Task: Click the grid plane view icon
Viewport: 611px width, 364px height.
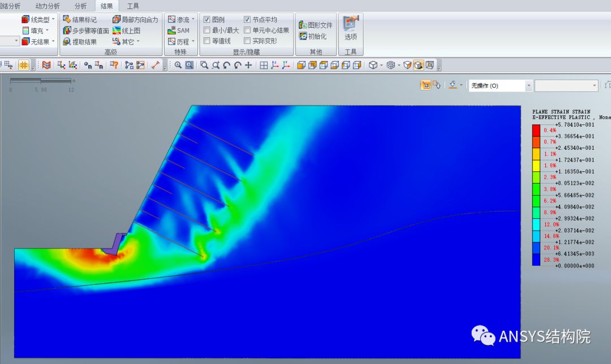Action: (x=264, y=65)
